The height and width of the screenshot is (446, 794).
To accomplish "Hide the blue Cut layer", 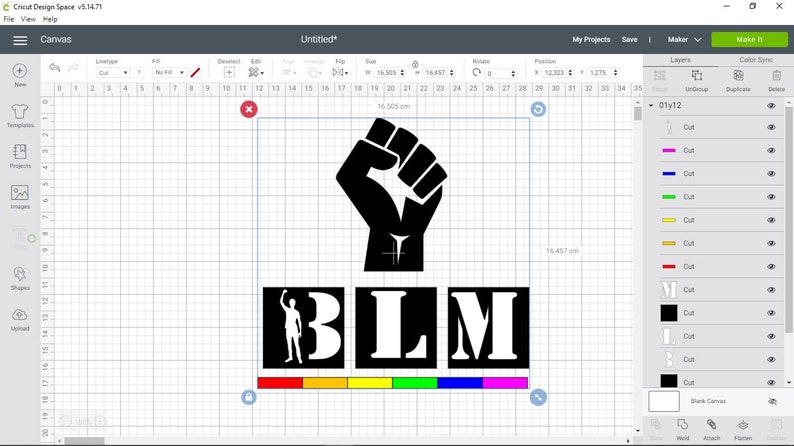I will pyautogui.click(x=771, y=174).
